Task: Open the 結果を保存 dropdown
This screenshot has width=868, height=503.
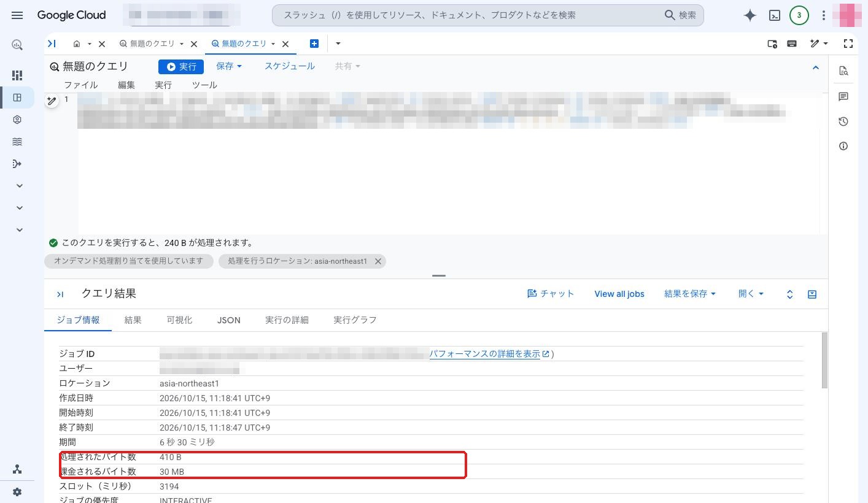Action: point(690,294)
